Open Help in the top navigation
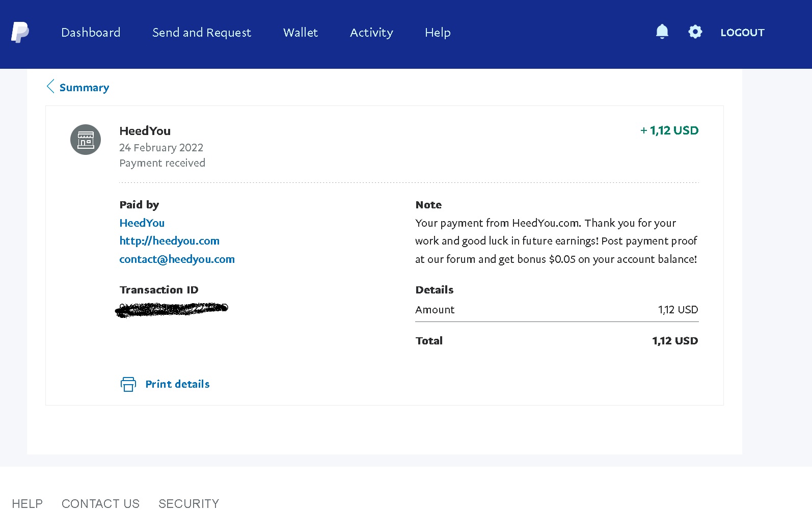The image size is (812, 511). click(438, 33)
